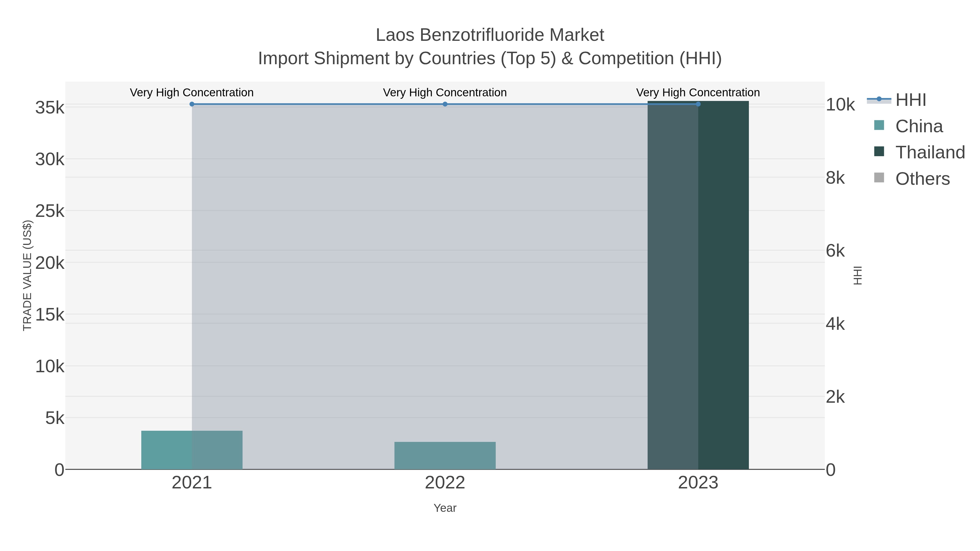Toggle the HHI legend entry

tap(896, 100)
